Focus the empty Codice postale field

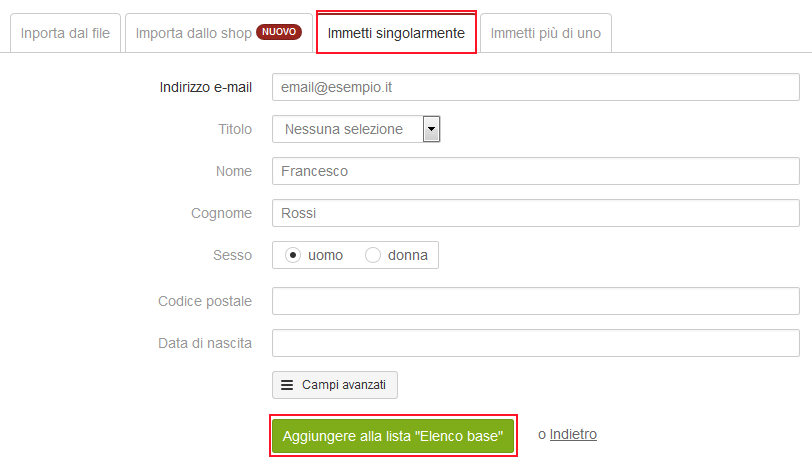click(535, 301)
